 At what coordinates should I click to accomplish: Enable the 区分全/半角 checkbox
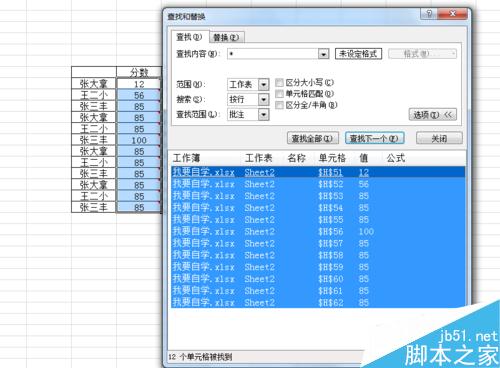279,105
